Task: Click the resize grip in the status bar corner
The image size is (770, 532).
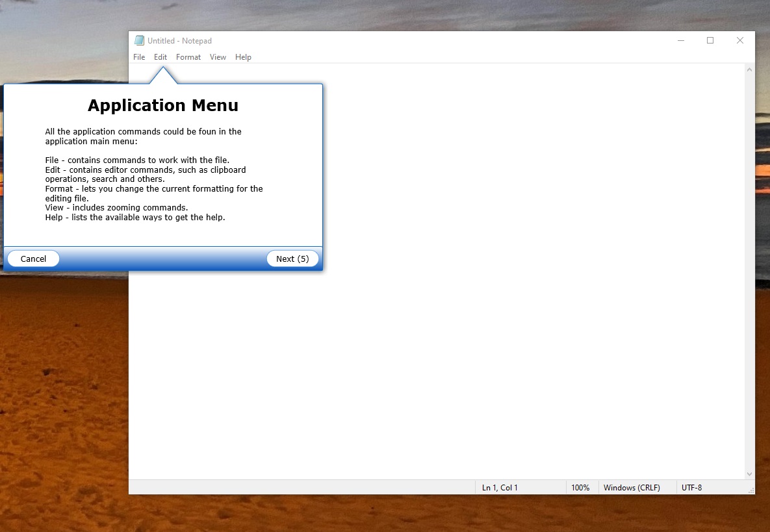Action: pyautogui.click(x=751, y=490)
